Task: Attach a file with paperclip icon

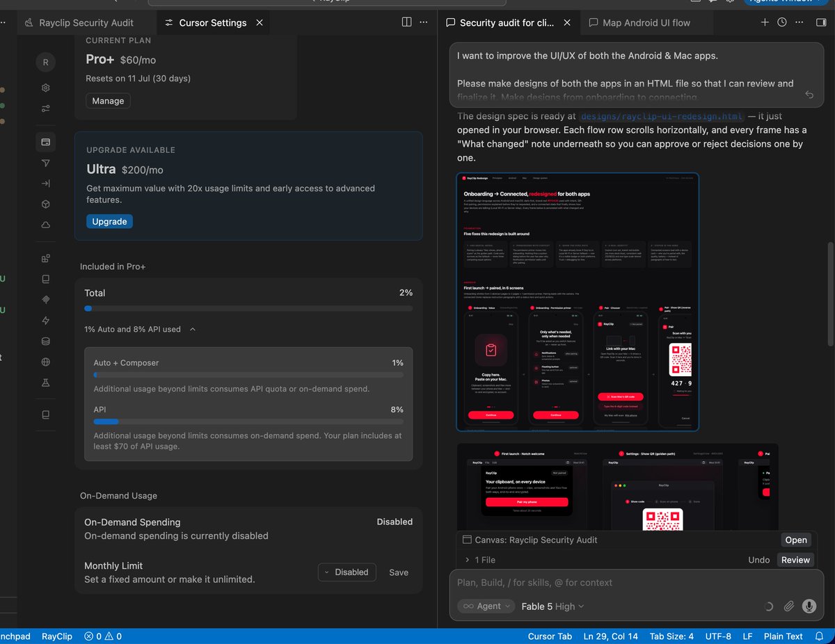Action: click(789, 606)
